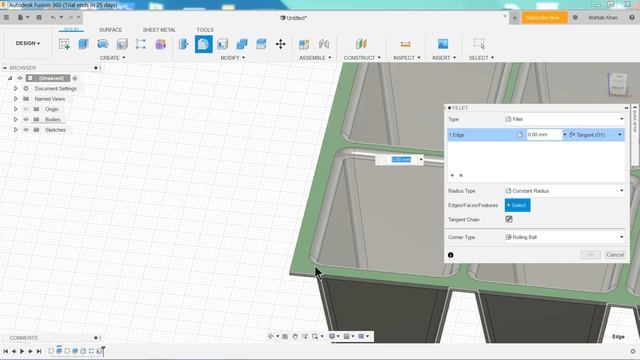This screenshot has width=640, height=360.
Task: Expand the Sketches tree node
Action: point(16,130)
